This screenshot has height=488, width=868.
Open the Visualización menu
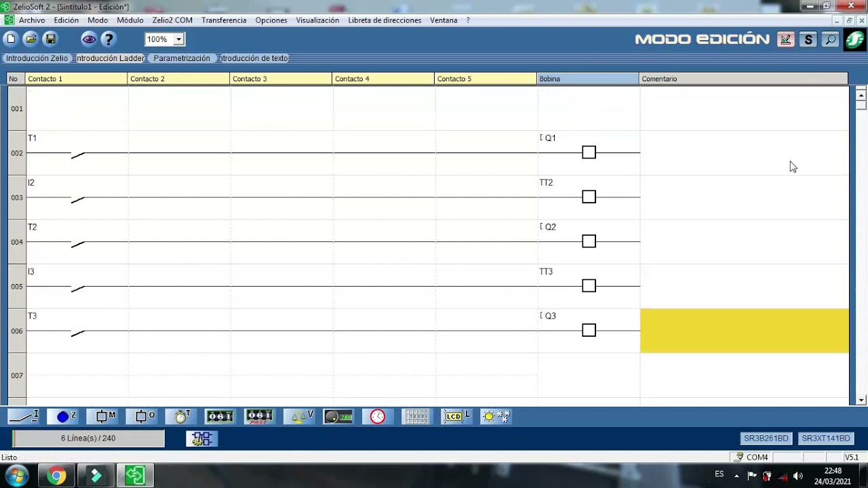[317, 20]
